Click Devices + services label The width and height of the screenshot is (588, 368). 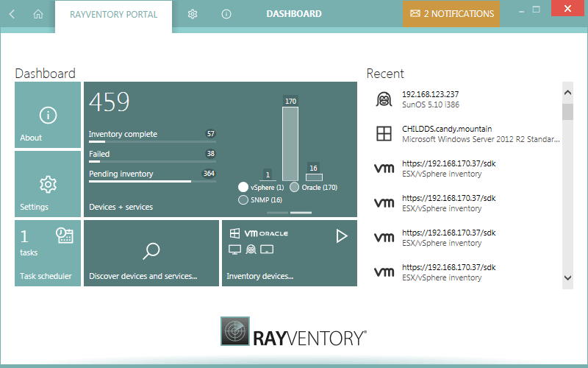(x=121, y=207)
